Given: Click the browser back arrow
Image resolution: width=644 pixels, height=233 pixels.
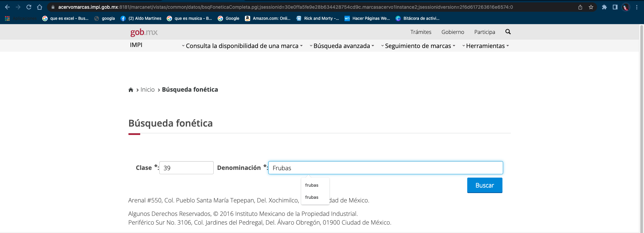Looking at the screenshot, I should [7, 7].
